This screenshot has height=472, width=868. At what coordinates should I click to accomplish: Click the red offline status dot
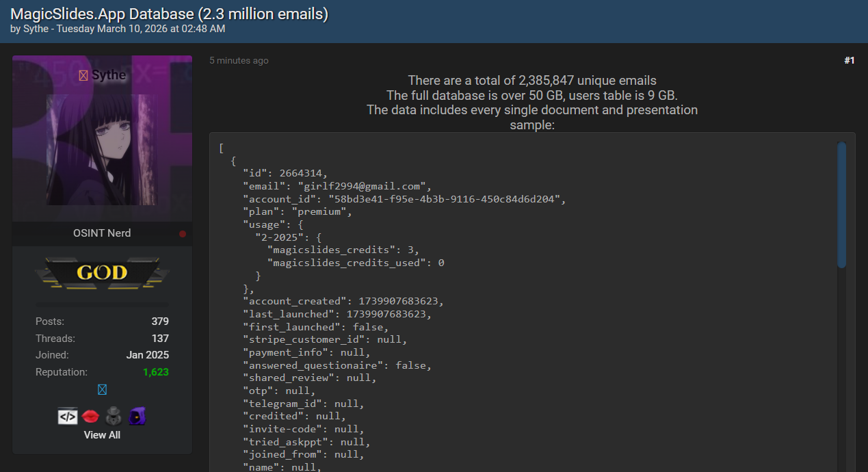coord(183,234)
